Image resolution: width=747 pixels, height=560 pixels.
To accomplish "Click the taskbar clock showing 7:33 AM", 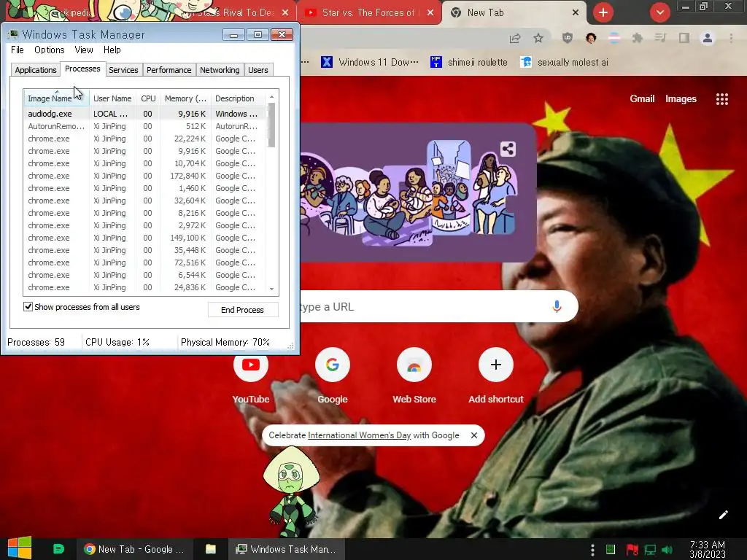I will click(708, 550).
